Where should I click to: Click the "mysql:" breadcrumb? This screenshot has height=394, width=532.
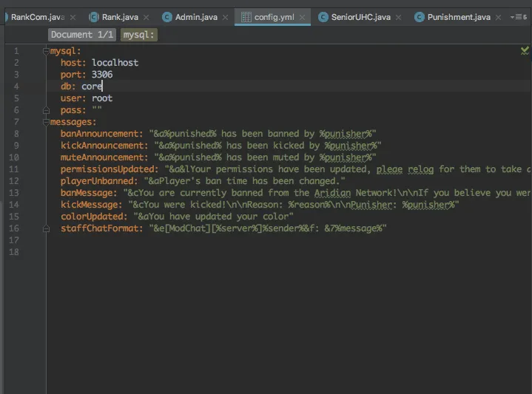pos(138,34)
